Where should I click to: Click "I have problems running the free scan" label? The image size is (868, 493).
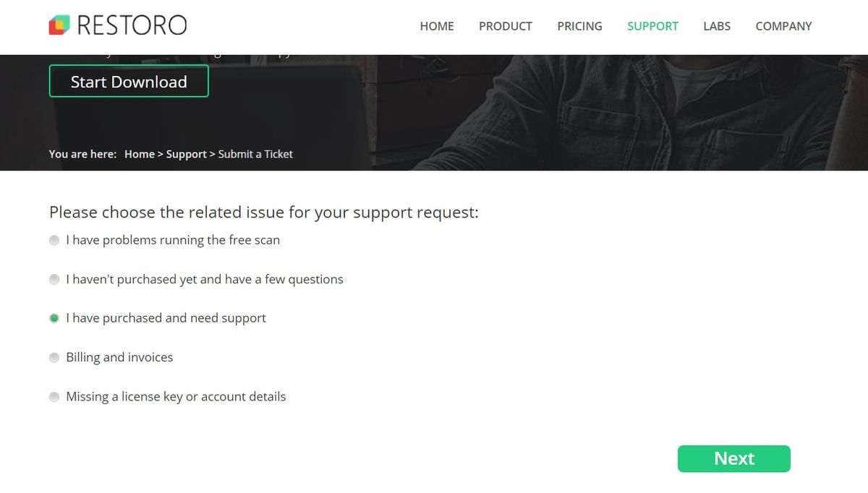pos(173,240)
